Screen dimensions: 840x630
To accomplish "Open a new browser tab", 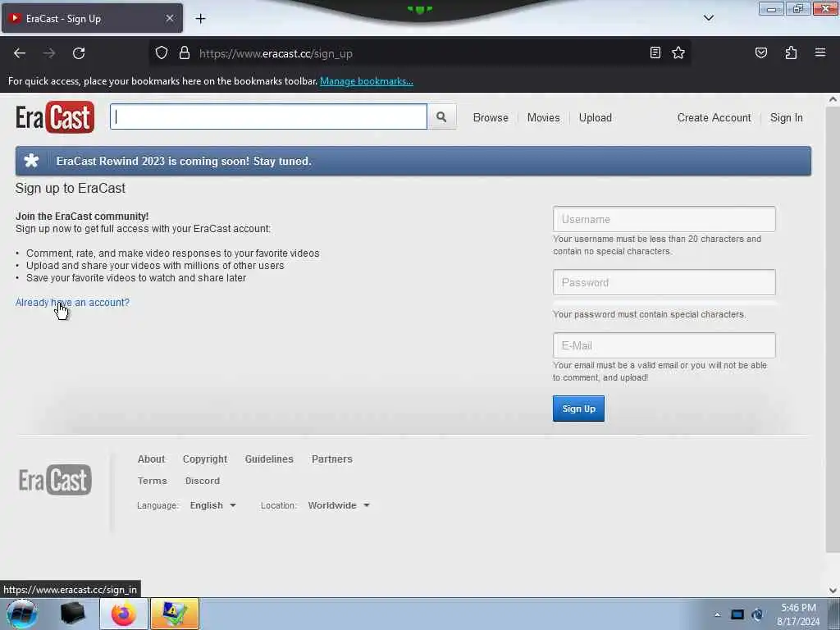I will coord(200,19).
